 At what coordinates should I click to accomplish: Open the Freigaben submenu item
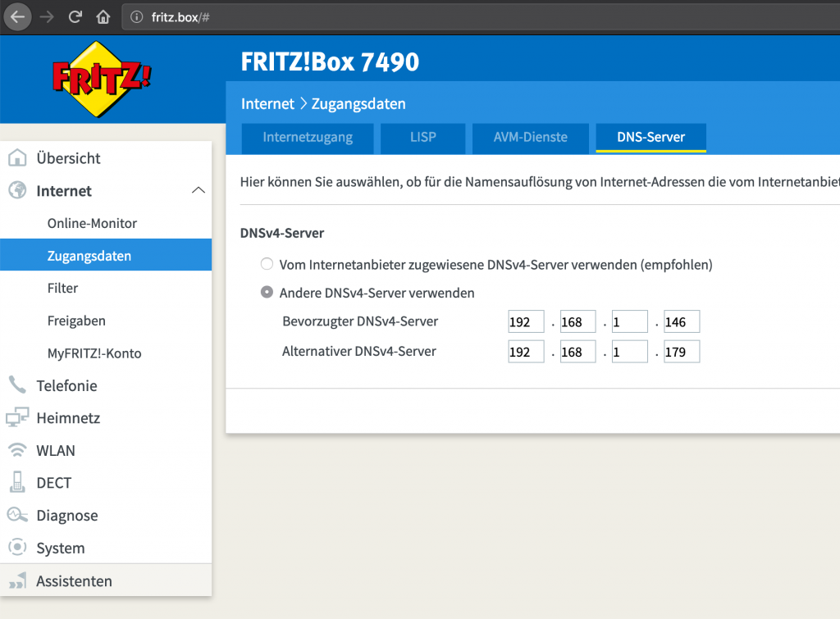(76, 321)
